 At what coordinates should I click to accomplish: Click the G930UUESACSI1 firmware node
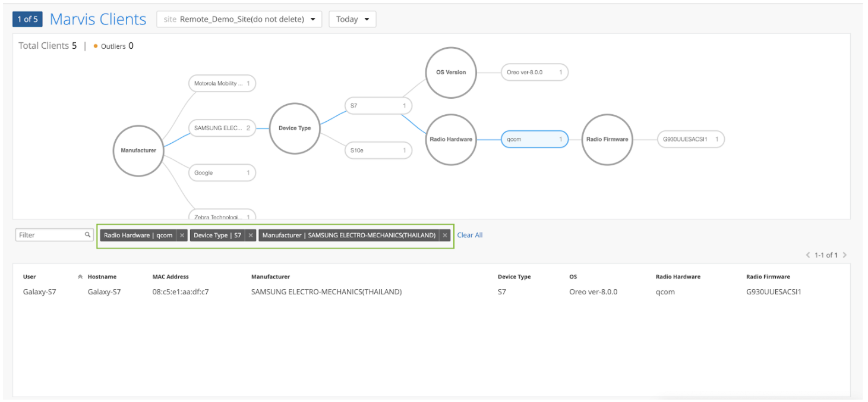690,139
